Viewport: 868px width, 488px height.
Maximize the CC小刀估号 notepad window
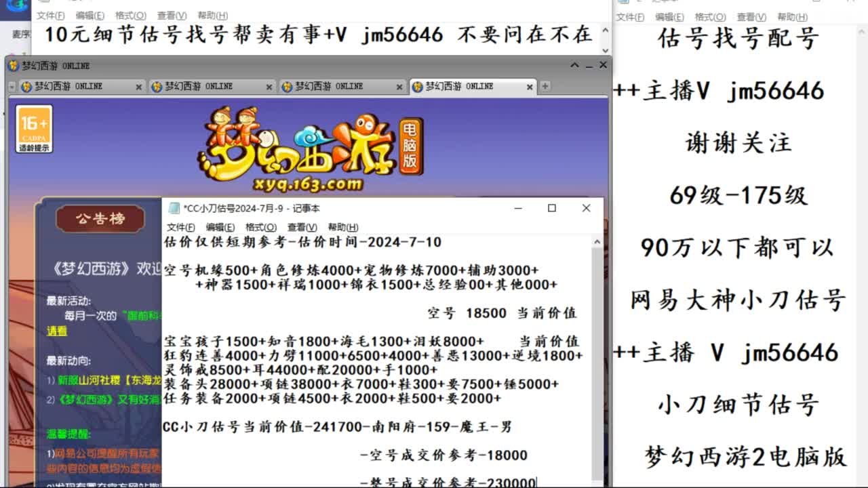pyautogui.click(x=552, y=208)
